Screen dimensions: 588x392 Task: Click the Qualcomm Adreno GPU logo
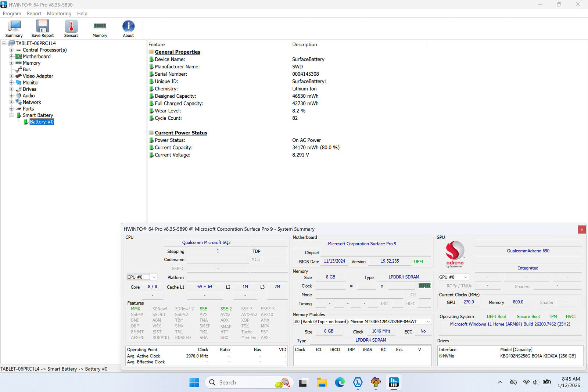click(x=455, y=253)
